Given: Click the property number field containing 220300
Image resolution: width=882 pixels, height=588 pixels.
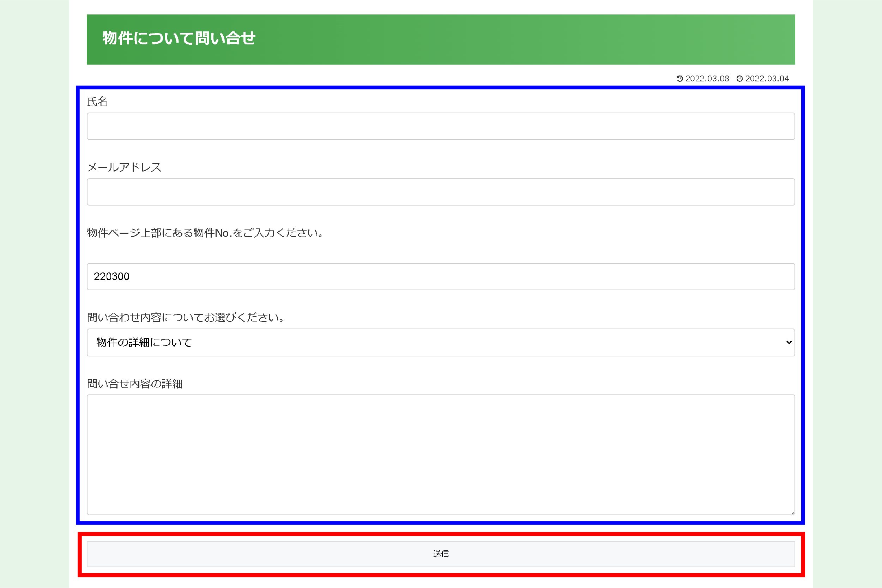Looking at the screenshot, I should tap(441, 276).
